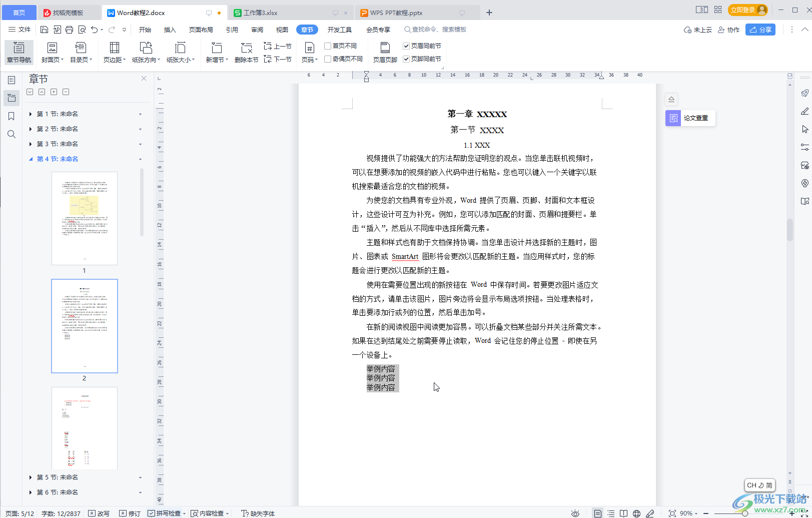Click the zoom out minus button
812x518 pixels.
coord(706,513)
